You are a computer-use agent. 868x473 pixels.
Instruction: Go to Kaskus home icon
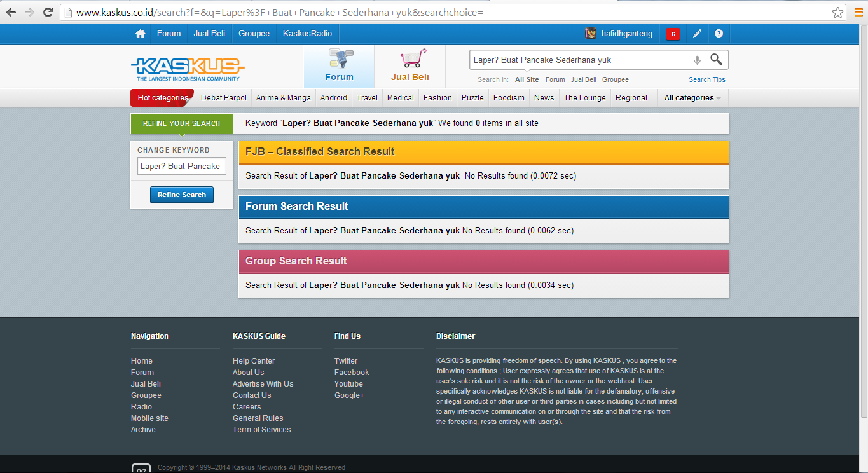click(x=141, y=34)
